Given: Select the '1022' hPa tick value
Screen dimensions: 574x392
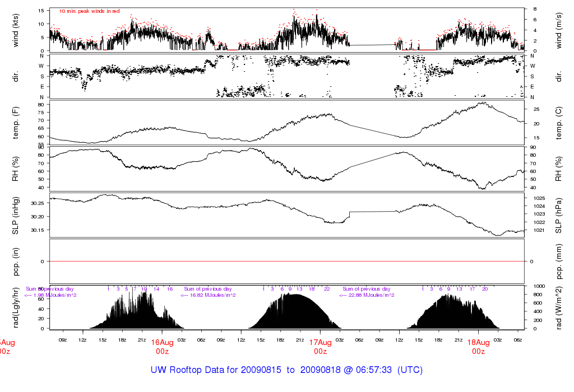Looking at the screenshot, I should coord(540,222).
